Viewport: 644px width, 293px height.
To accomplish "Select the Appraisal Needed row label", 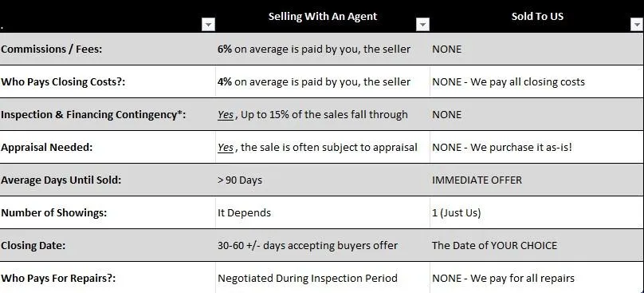I will [108, 147].
